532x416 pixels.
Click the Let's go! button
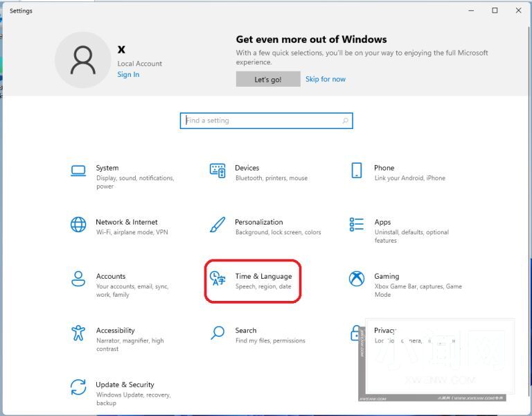point(268,79)
